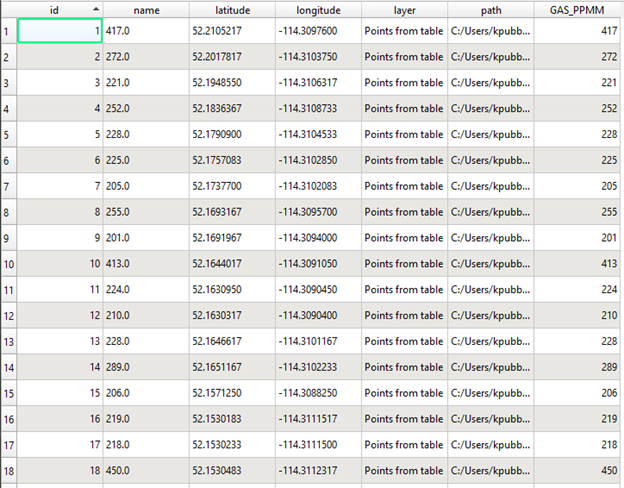Click longitude cell -114.3102083
The height and width of the screenshot is (488, 624).
pyautogui.click(x=318, y=186)
